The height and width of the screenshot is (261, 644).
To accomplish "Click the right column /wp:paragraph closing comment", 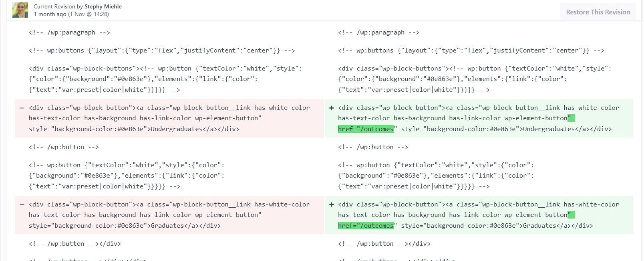I will point(378,32).
